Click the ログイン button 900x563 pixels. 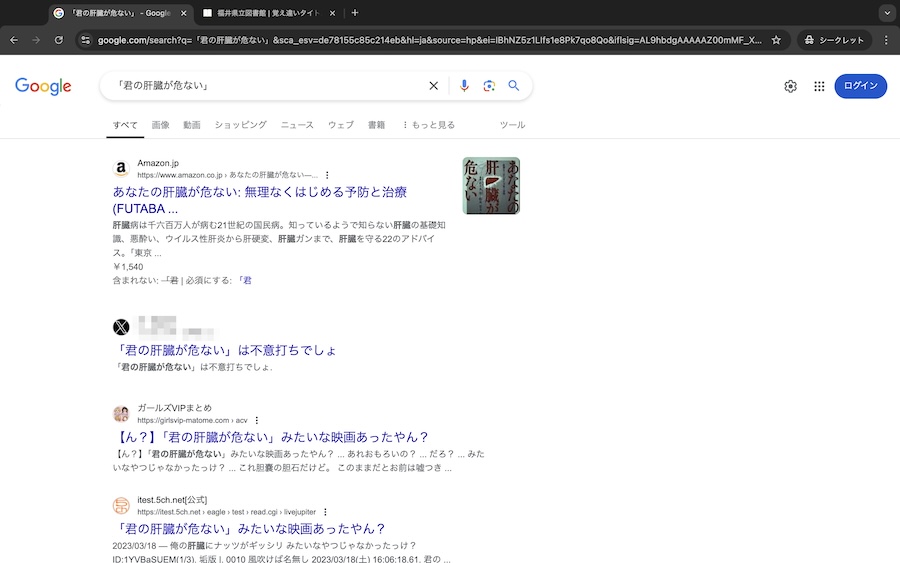coord(860,86)
